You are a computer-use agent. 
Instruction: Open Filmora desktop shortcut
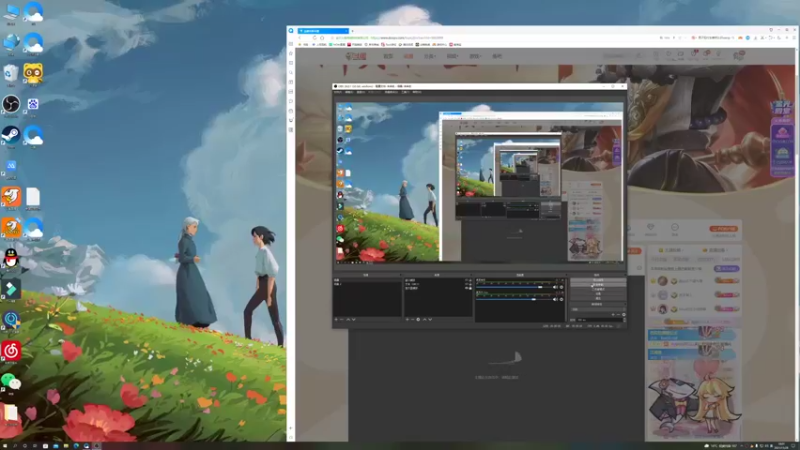coord(11,289)
